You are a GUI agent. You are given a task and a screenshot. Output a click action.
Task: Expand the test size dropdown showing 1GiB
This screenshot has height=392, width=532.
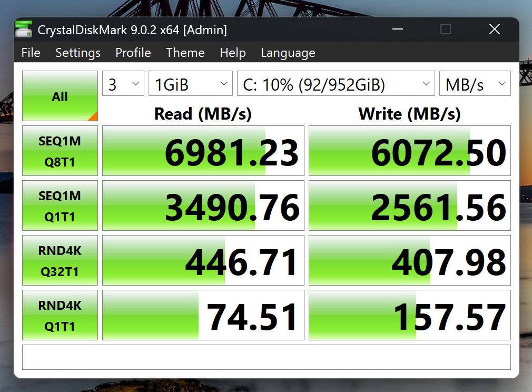(x=190, y=83)
